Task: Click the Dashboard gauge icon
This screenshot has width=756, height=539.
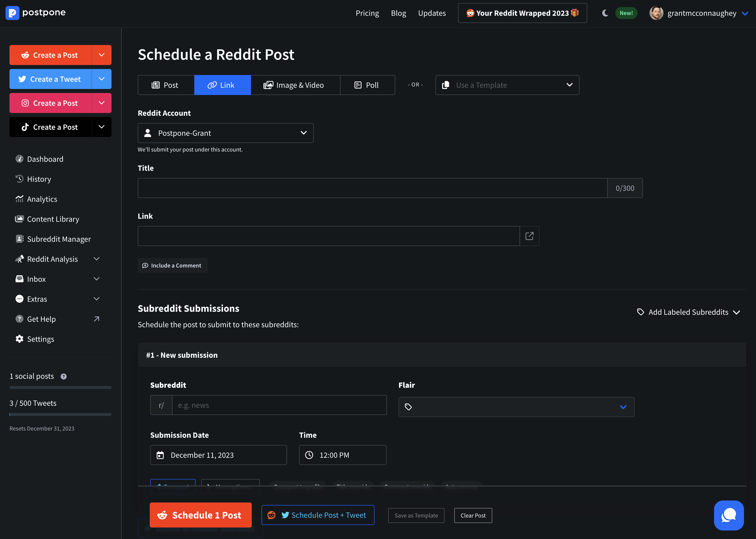Action: pos(19,159)
